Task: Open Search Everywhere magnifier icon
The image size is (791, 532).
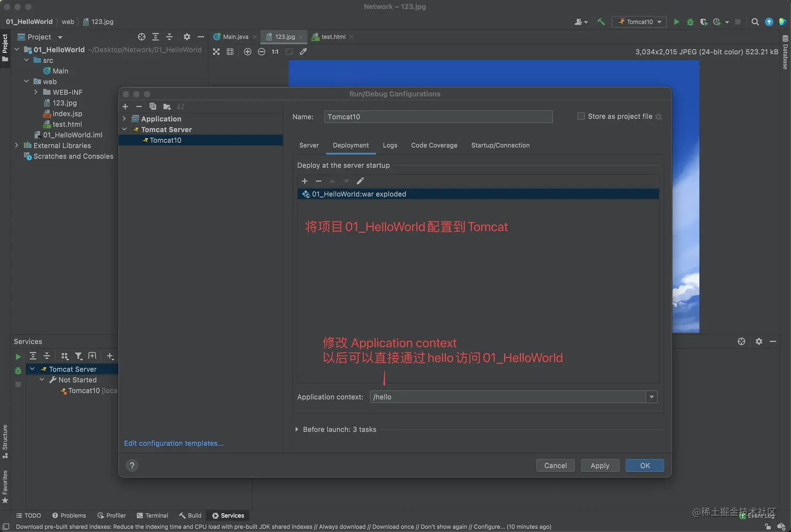Action: 755,22
